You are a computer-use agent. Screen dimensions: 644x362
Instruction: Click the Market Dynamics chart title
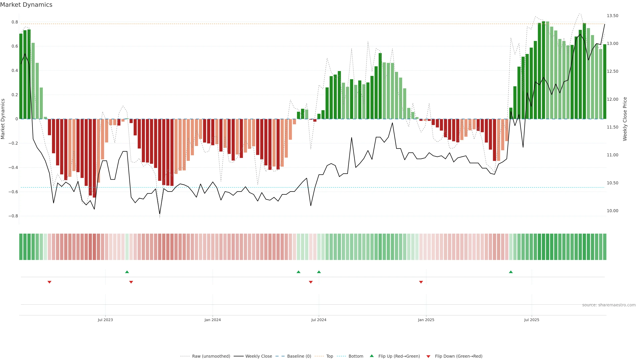[x=26, y=5]
